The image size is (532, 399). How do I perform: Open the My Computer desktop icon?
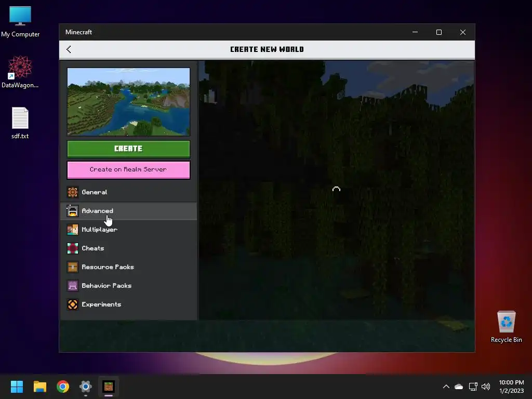point(20,22)
